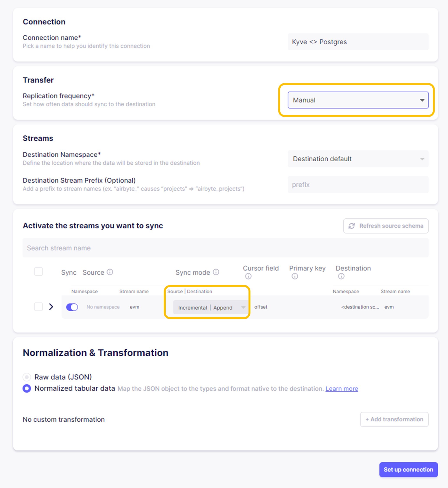Viewport: 448px width, 488px height.
Task: Select Normalized tabular data radio option
Action: pyautogui.click(x=27, y=388)
